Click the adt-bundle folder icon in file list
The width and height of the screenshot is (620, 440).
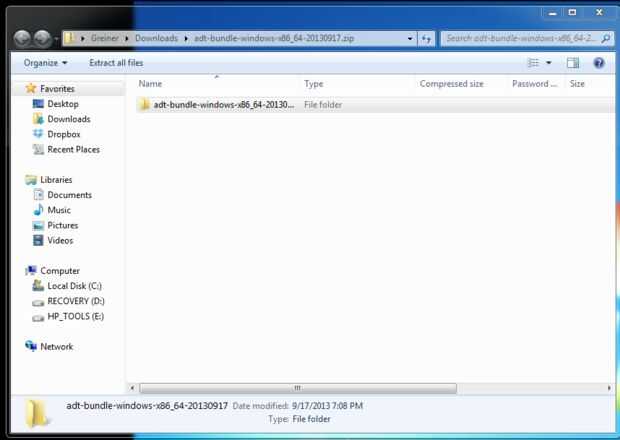pos(144,104)
